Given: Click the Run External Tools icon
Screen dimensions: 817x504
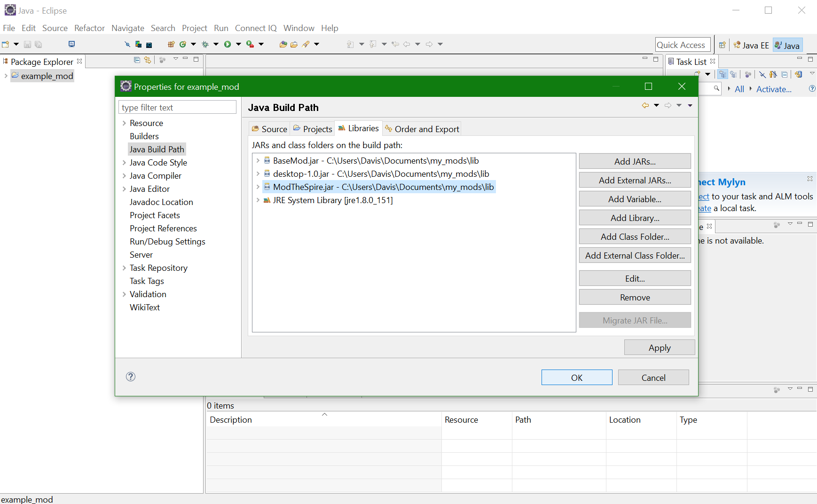Looking at the screenshot, I should click(x=250, y=44).
